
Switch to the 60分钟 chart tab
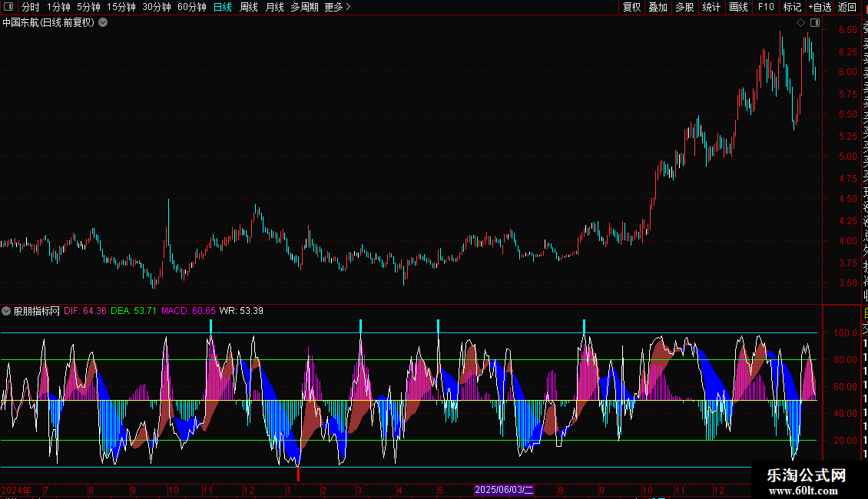191,7
